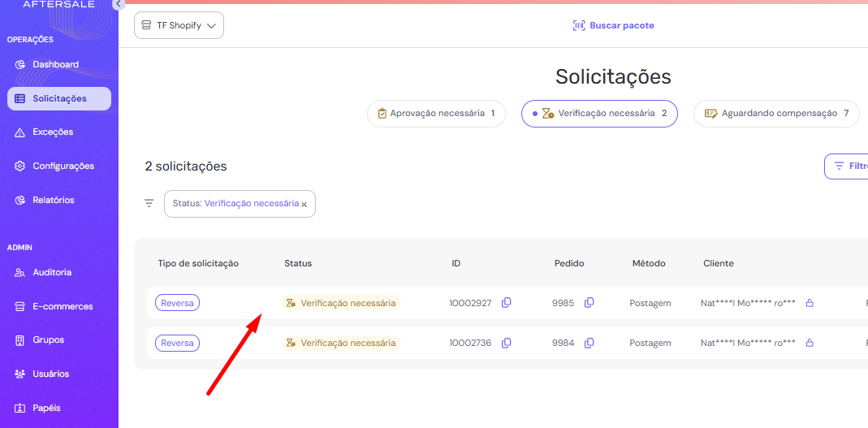Click lock icon beside first client name
Viewport: 868px width, 428px height.
[x=810, y=303]
